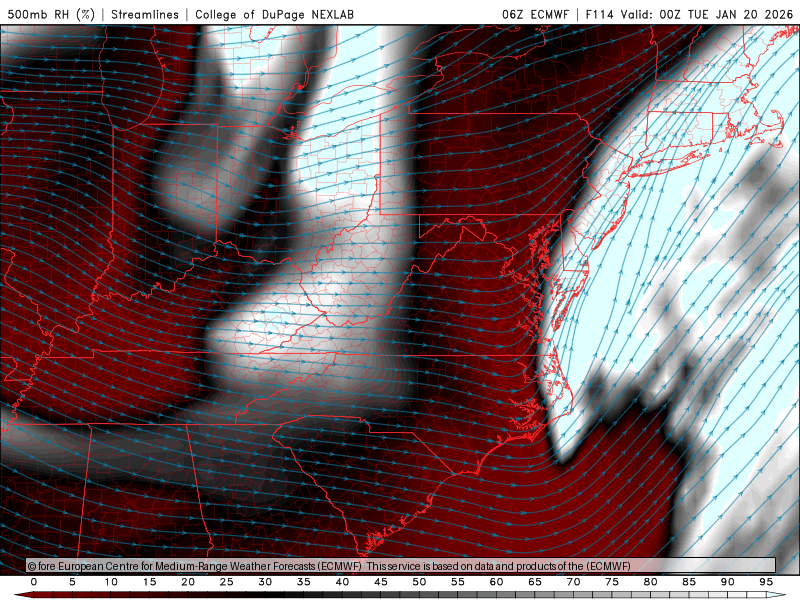Click "Valid: 00Z TUE JAN 20 2026" text
The width and height of the screenshot is (800, 600).
point(707,14)
